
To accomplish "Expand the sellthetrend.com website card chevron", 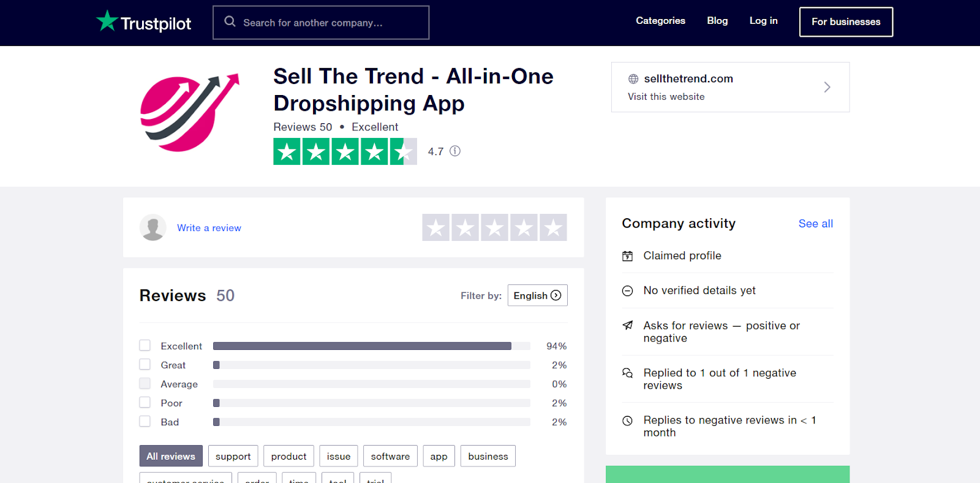I will click(827, 87).
